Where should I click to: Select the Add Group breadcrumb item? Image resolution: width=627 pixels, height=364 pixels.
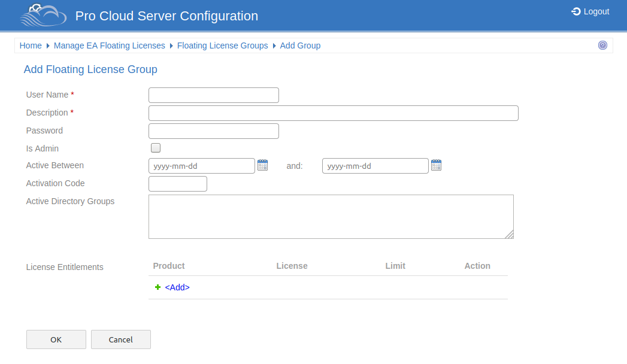click(300, 45)
